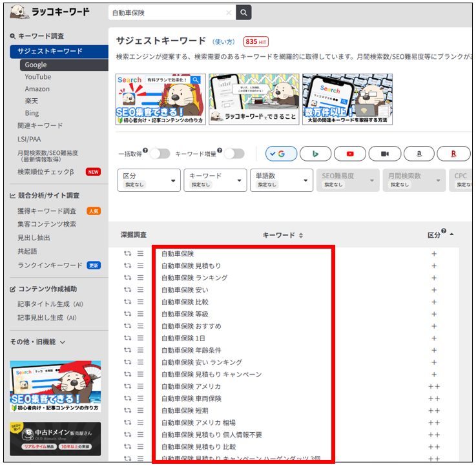476x467 pixels.
Task: Open the 中古ドメイン販売屋さん banner
Action: click(56, 439)
